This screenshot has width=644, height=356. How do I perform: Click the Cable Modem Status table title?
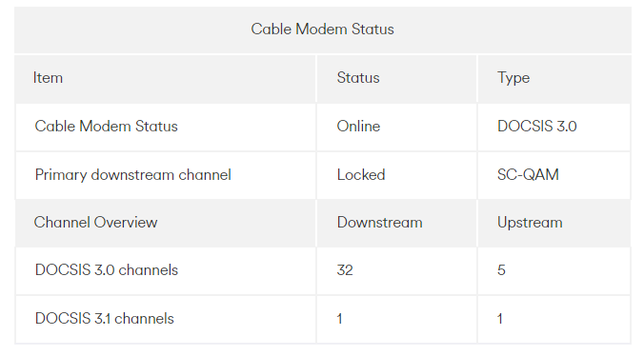(x=322, y=30)
